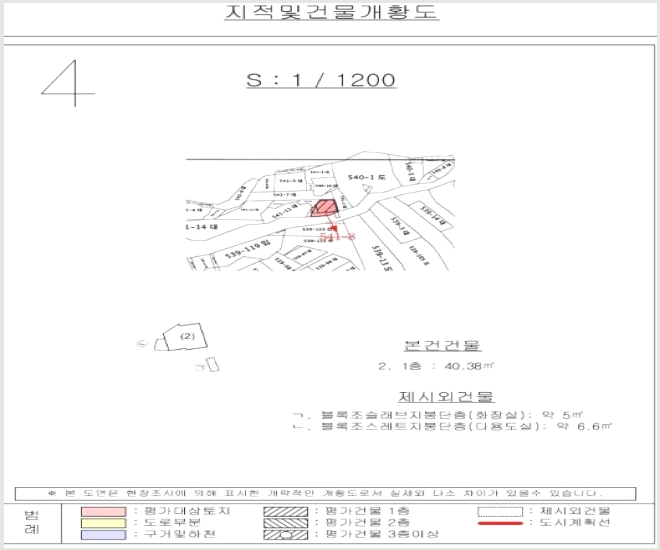Click the red highlighted parcel on the map
660x550 pixels.
[324, 208]
